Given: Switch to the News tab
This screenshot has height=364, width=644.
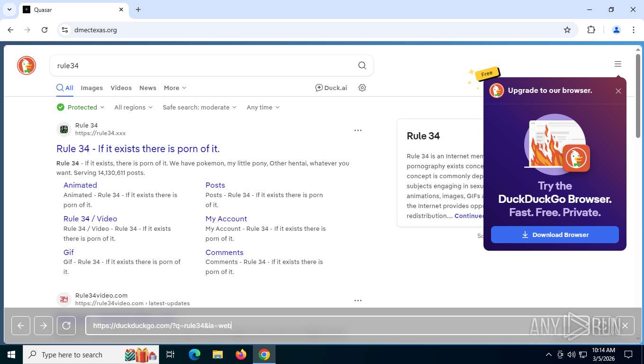Looking at the screenshot, I should (148, 88).
